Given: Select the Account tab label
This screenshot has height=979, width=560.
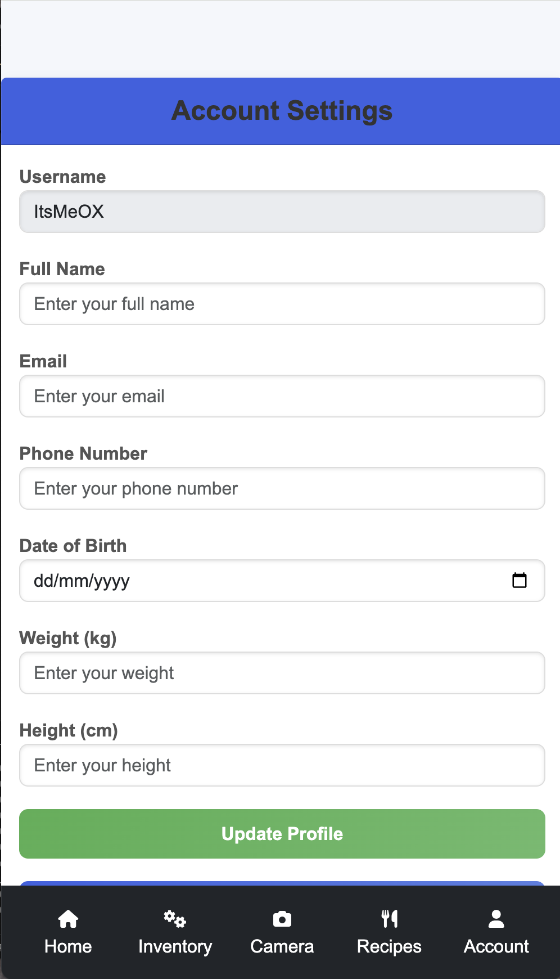Looking at the screenshot, I should (x=496, y=946).
